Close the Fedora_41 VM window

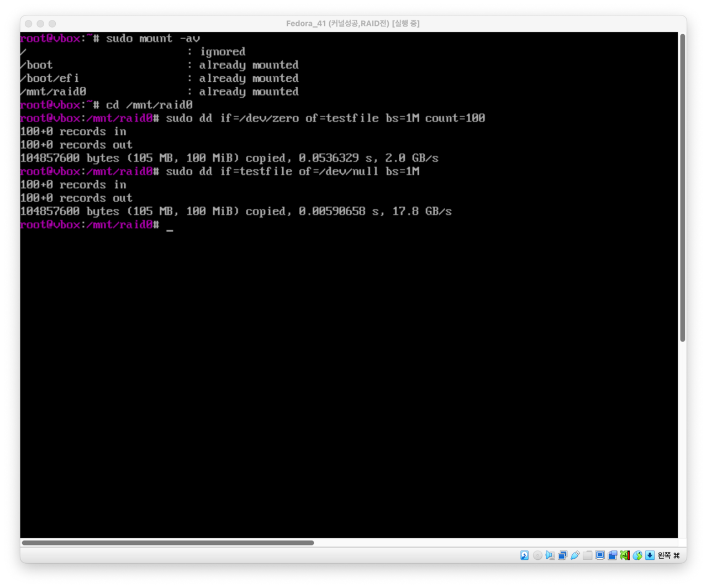tap(28, 24)
